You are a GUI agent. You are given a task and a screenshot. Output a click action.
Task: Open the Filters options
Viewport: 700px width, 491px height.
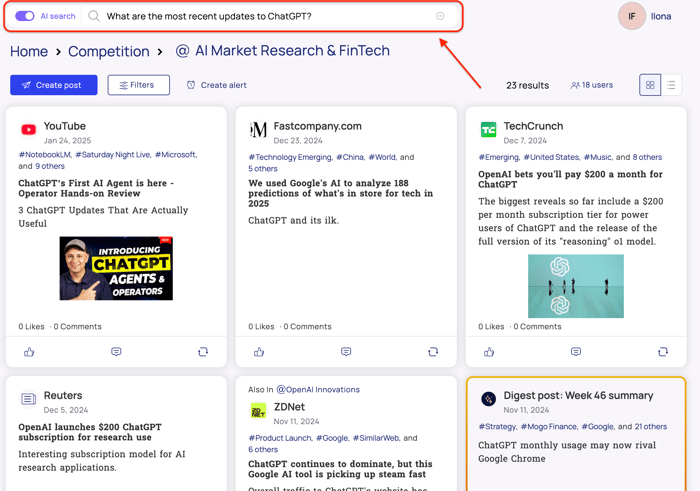138,85
